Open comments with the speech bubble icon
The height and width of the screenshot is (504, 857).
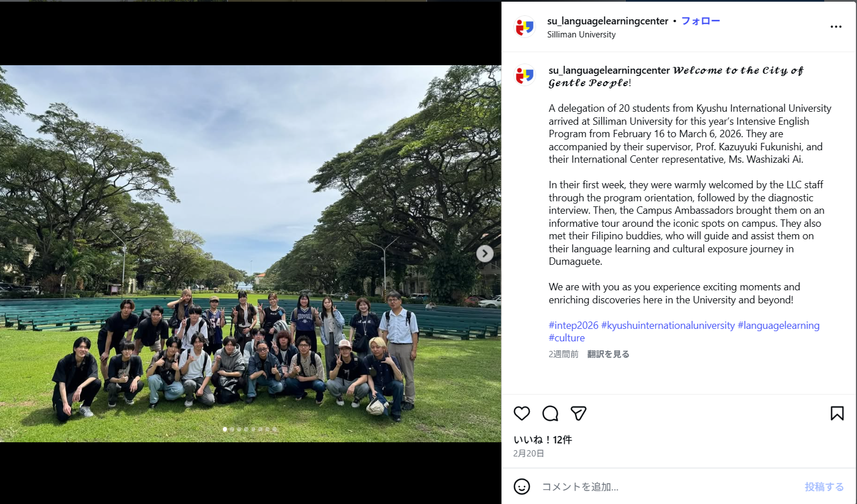click(550, 413)
